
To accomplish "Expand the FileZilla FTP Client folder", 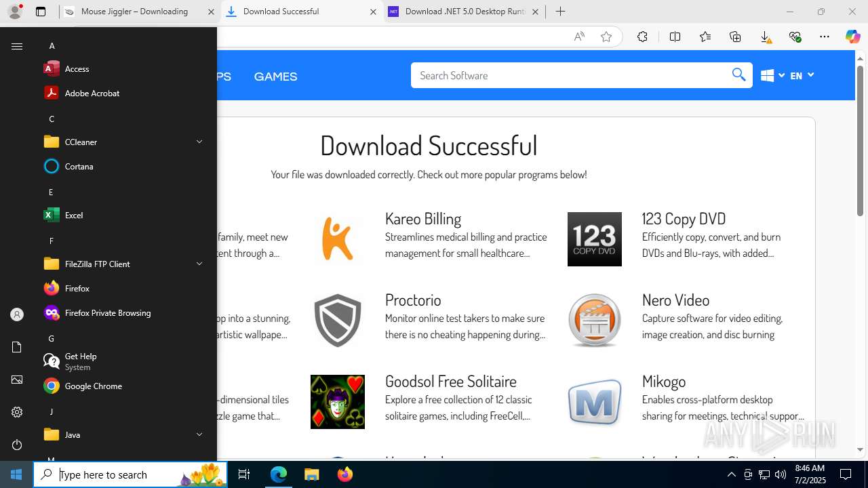I will (122, 264).
